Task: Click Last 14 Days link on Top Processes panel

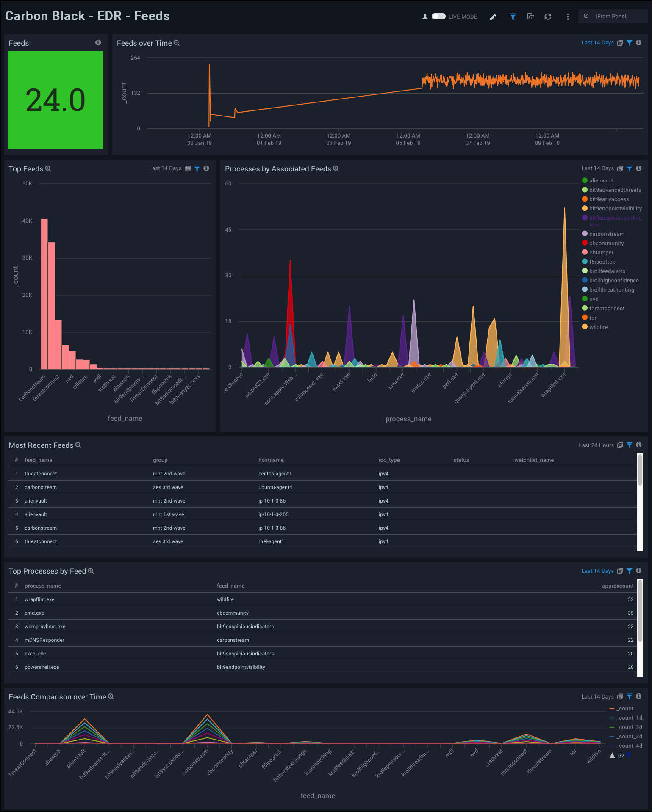Action: point(597,571)
